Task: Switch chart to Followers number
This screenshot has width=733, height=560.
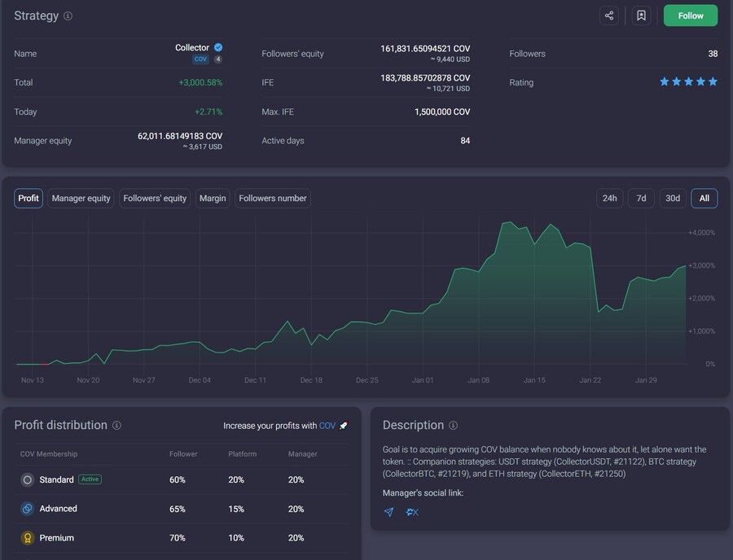Action: [273, 199]
